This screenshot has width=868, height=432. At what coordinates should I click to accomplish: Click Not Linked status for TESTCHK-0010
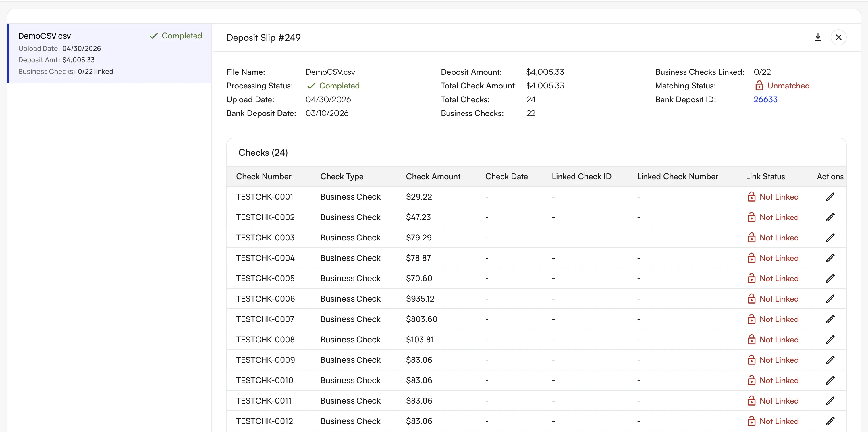click(773, 380)
